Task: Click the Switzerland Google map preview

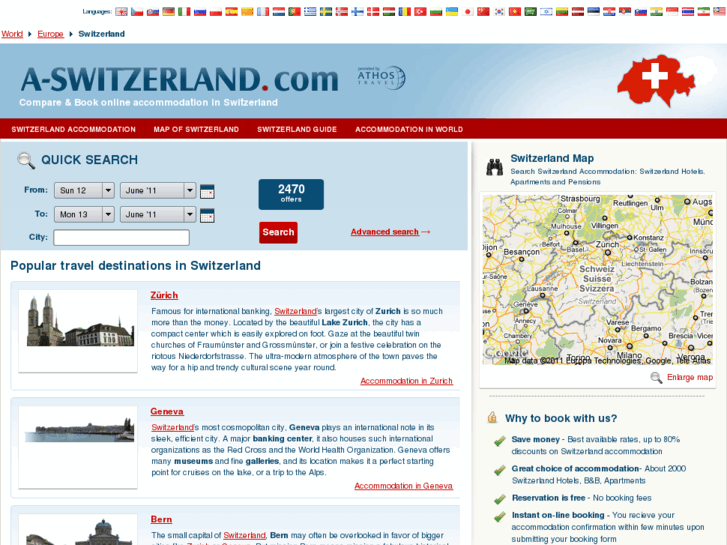Action: (597, 280)
